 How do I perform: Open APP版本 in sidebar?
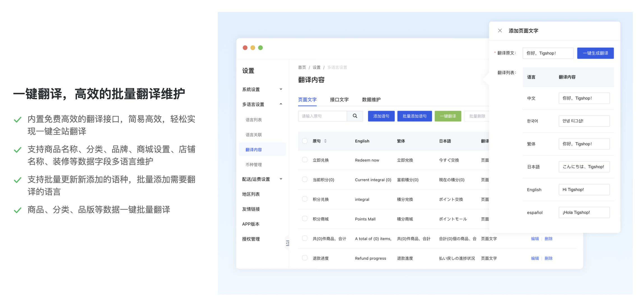251,224
